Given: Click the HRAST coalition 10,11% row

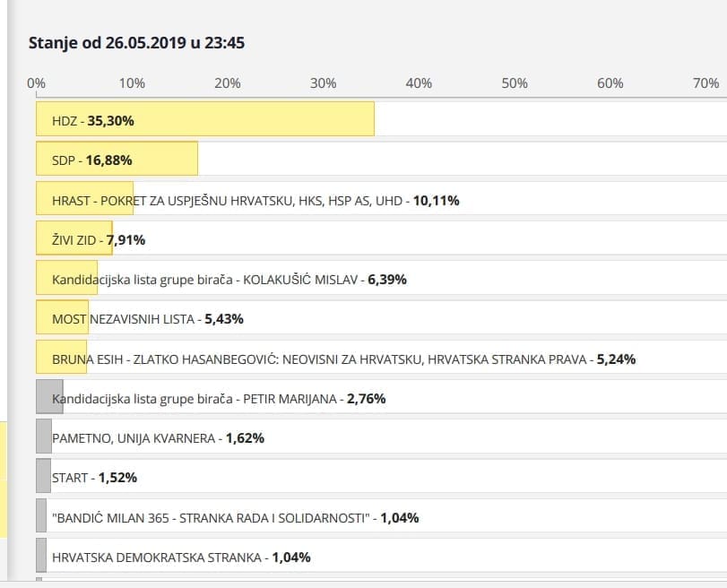Looking at the screenshot, I should 255,200.
